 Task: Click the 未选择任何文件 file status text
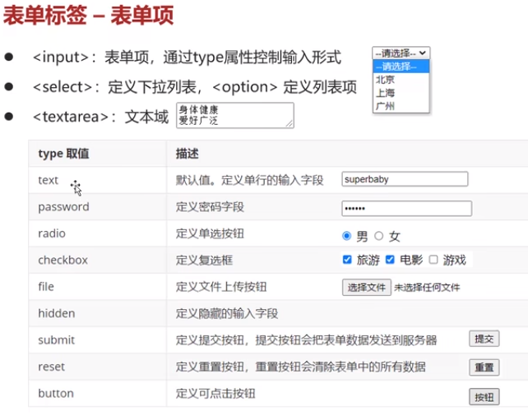point(427,287)
